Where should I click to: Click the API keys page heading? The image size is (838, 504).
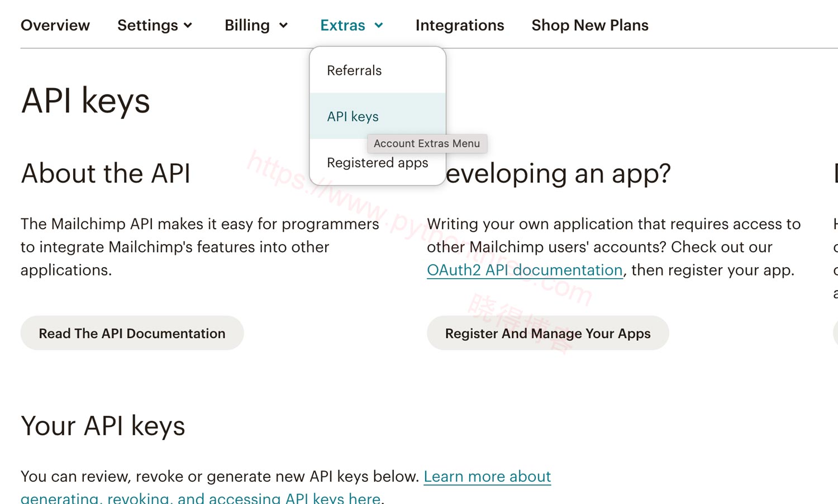click(x=85, y=101)
